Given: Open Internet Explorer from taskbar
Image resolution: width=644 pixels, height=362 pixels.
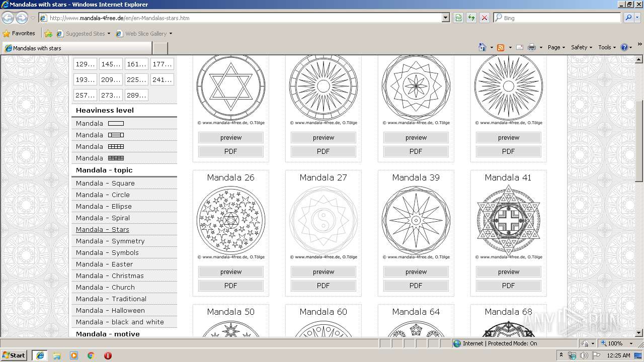Looking at the screenshot, I should (x=40, y=355).
